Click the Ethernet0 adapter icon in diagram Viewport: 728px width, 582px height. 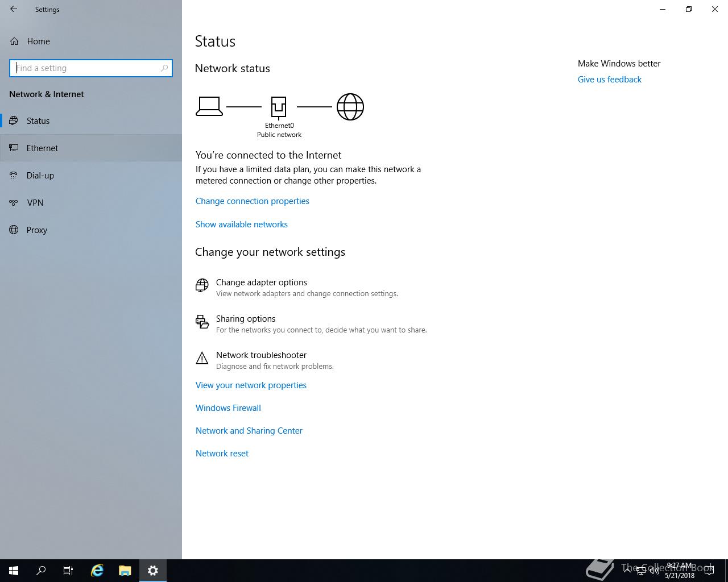279,107
